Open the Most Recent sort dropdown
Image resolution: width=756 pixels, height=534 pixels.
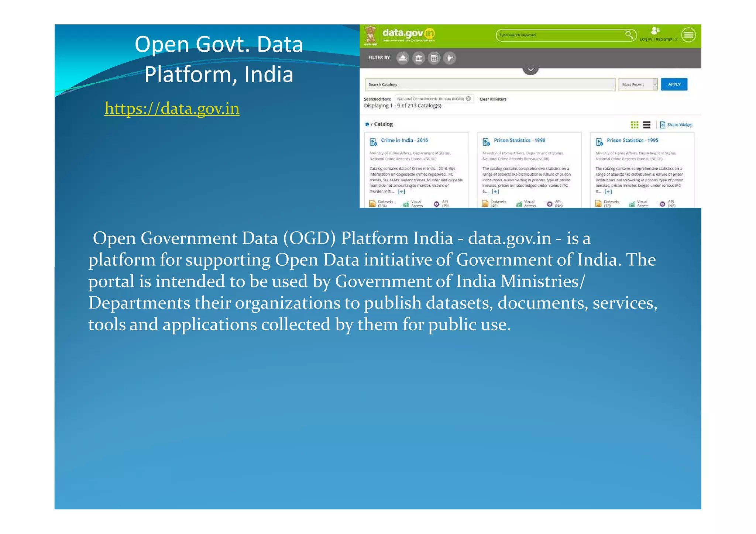pyautogui.click(x=638, y=85)
